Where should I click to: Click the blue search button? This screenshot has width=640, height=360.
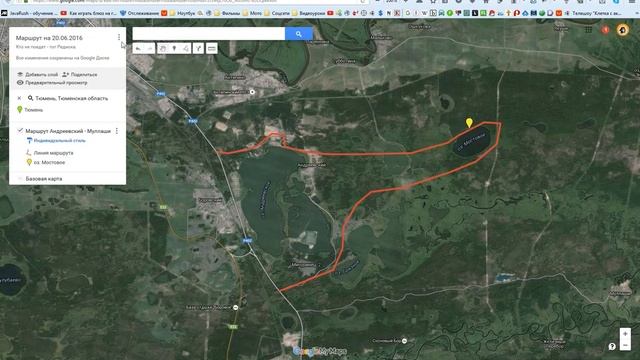click(298, 34)
